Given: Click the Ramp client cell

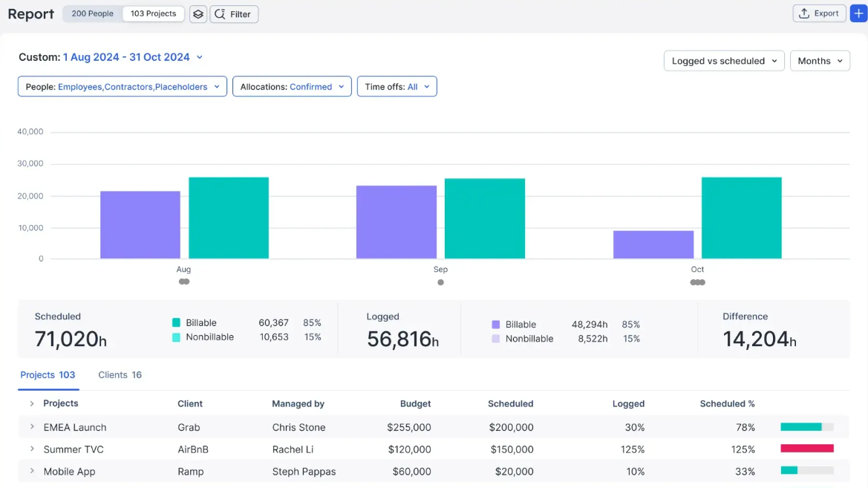Looking at the screenshot, I should (190, 472).
